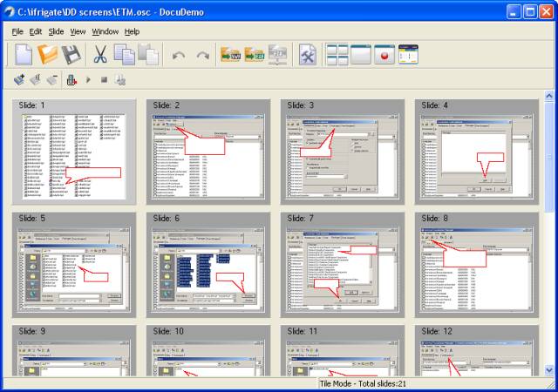Copy using the two-pages icon
558x392 pixels.
[x=124, y=55]
